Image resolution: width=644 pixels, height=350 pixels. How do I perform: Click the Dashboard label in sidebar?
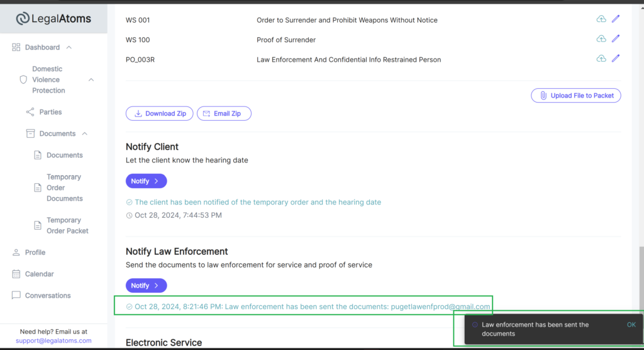pos(42,47)
